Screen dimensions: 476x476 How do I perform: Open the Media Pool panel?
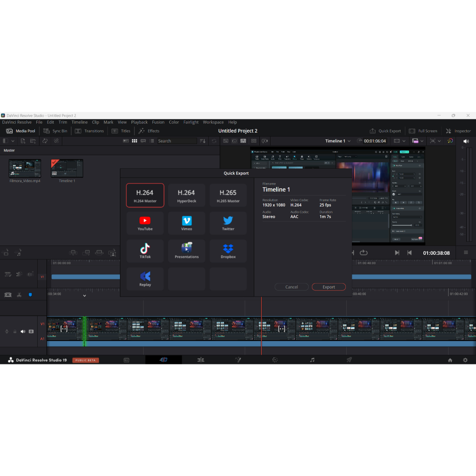click(x=21, y=131)
